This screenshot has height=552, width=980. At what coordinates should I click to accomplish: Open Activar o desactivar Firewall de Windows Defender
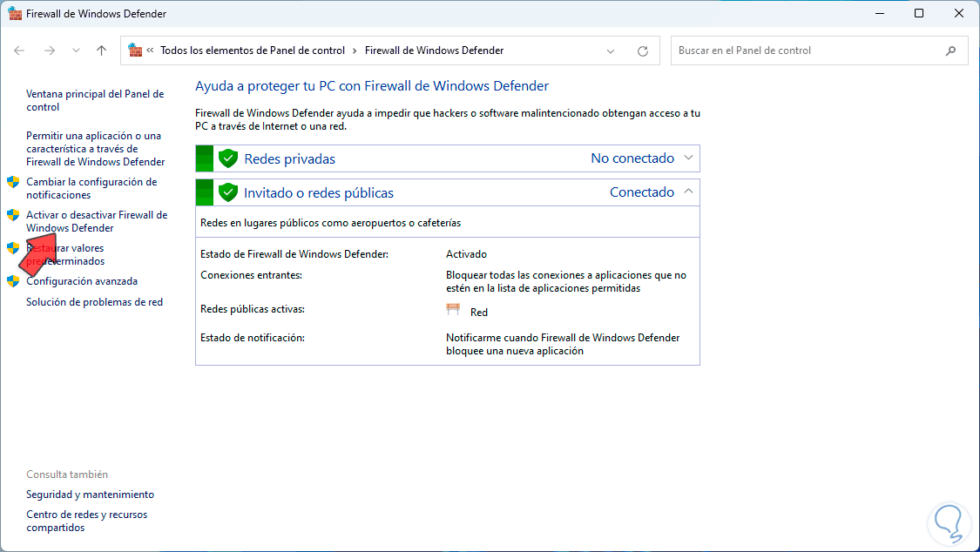(x=97, y=222)
